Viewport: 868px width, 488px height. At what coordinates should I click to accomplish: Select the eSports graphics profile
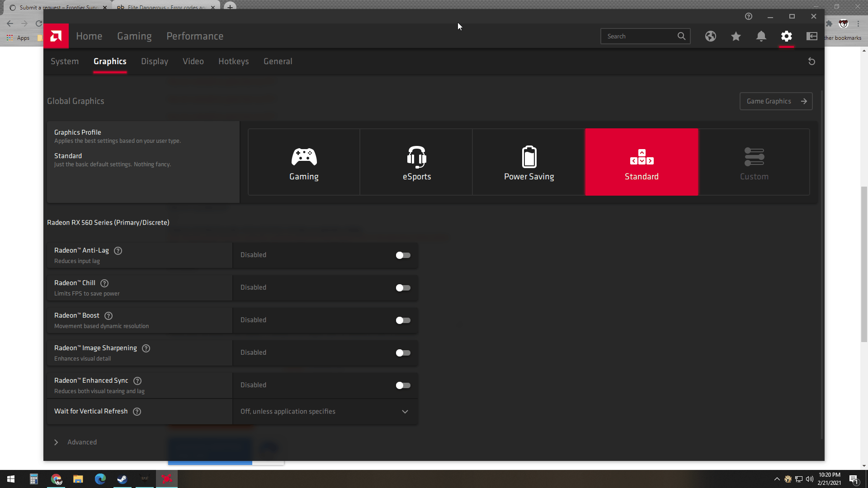click(416, 162)
